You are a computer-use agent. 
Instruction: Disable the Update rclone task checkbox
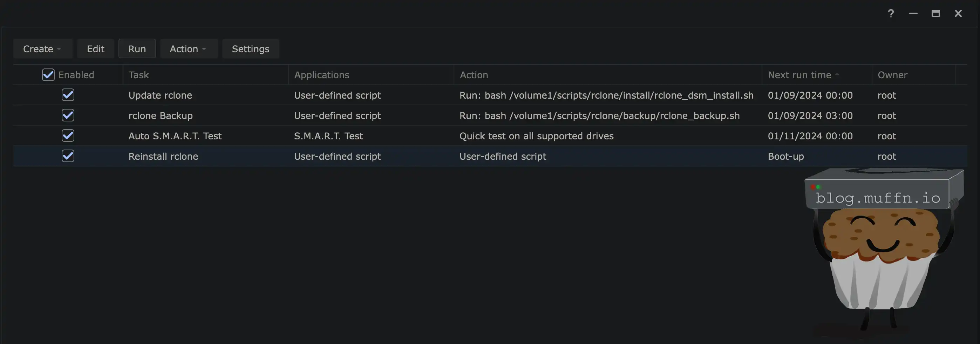click(x=68, y=95)
